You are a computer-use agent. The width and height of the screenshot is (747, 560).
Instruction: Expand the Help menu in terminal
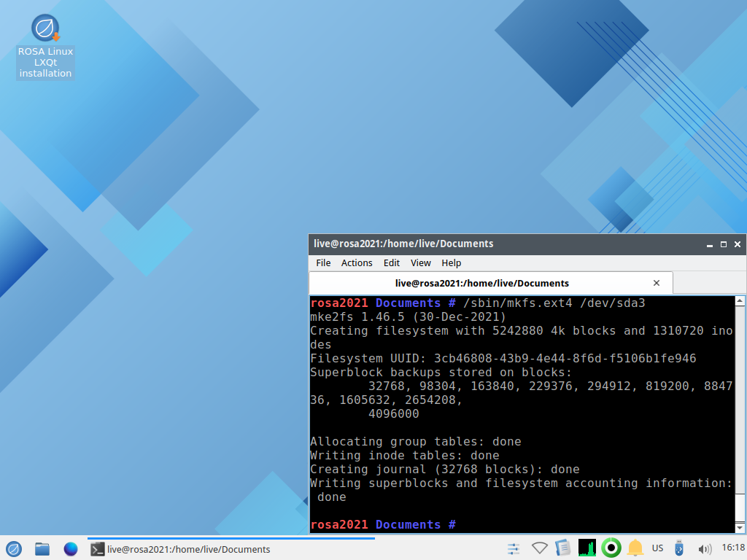pos(452,262)
